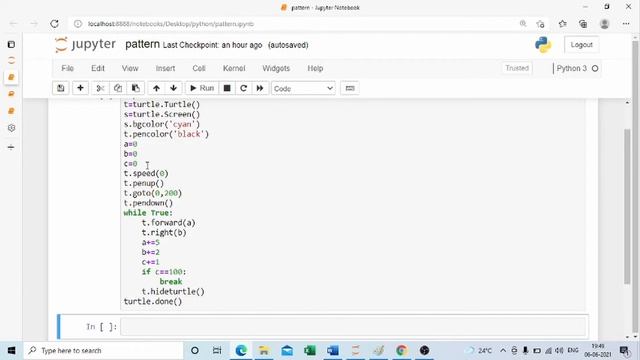Cut selected cells with the scissors icon

(x=100, y=88)
